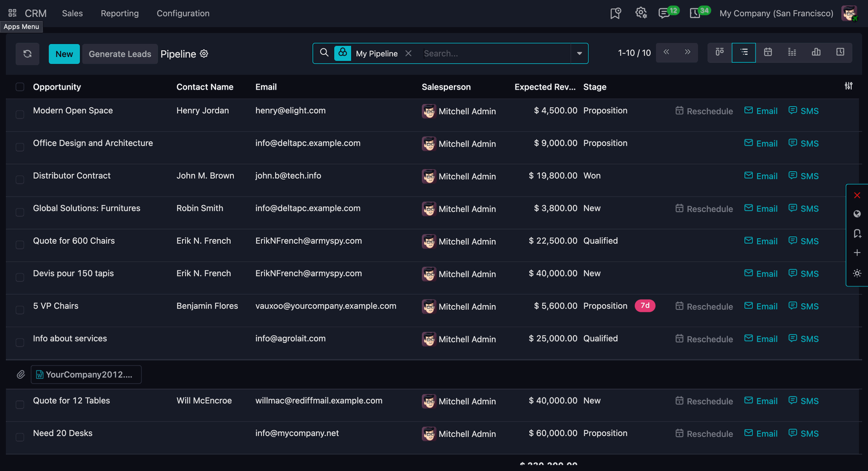Switch to Graph view
The image size is (868, 471).
(816, 52)
